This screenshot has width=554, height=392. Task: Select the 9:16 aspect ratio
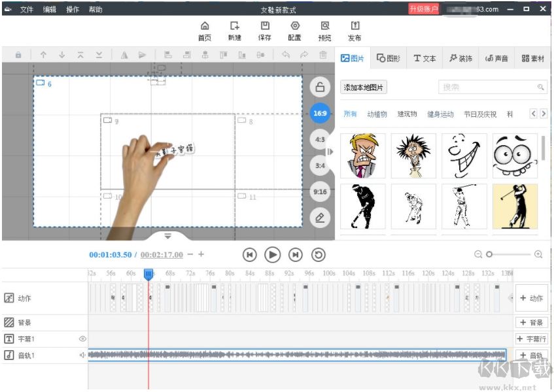tap(320, 192)
